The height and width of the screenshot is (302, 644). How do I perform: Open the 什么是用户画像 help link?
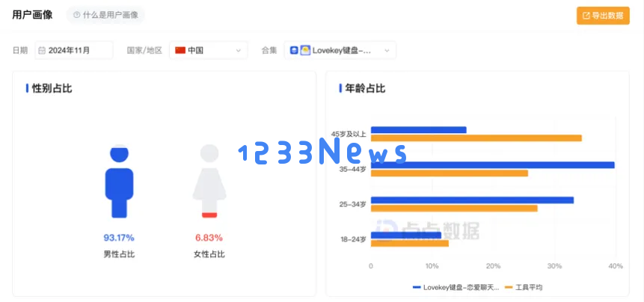[105, 15]
